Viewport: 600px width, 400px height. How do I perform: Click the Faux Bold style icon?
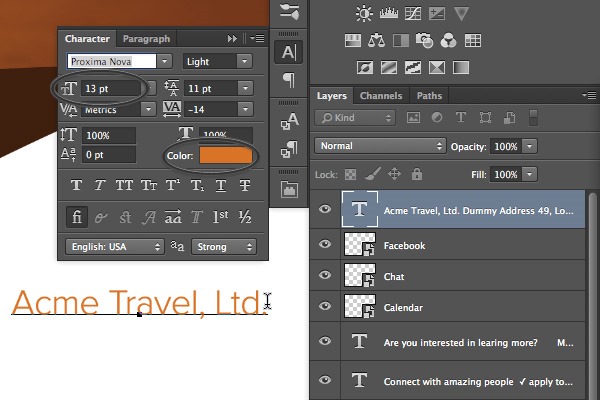point(77,186)
